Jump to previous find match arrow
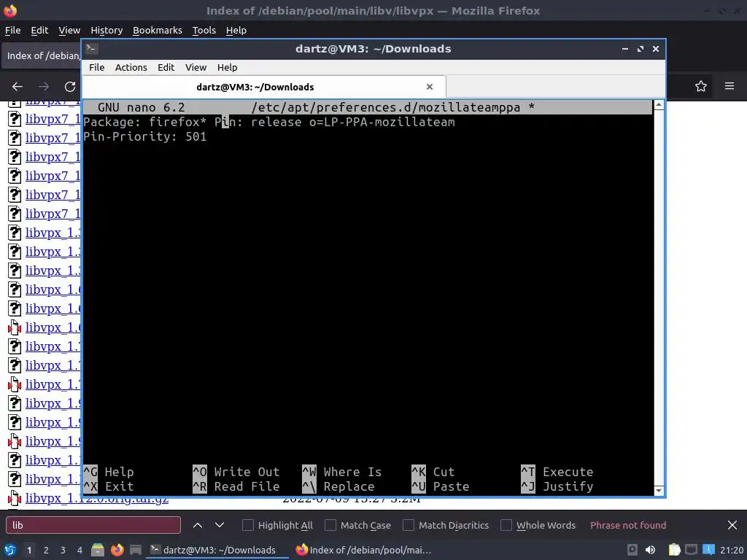Image resolution: width=747 pixels, height=560 pixels. pyautogui.click(x=198, y=525)
